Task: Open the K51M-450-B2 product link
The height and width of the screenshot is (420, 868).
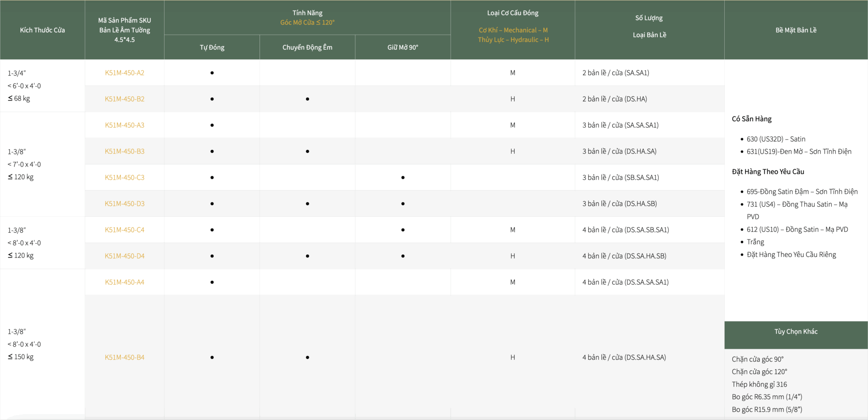Action: pos(124,99)
